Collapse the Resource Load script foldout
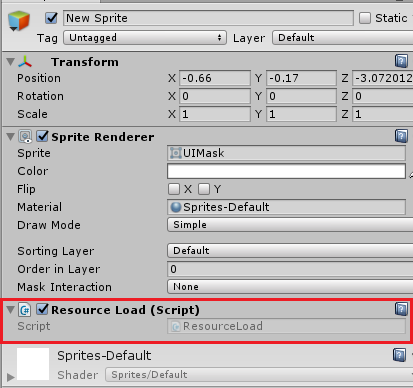Image resolution: width=413 pixels, height=388 pixels. [x=11, y=310]
